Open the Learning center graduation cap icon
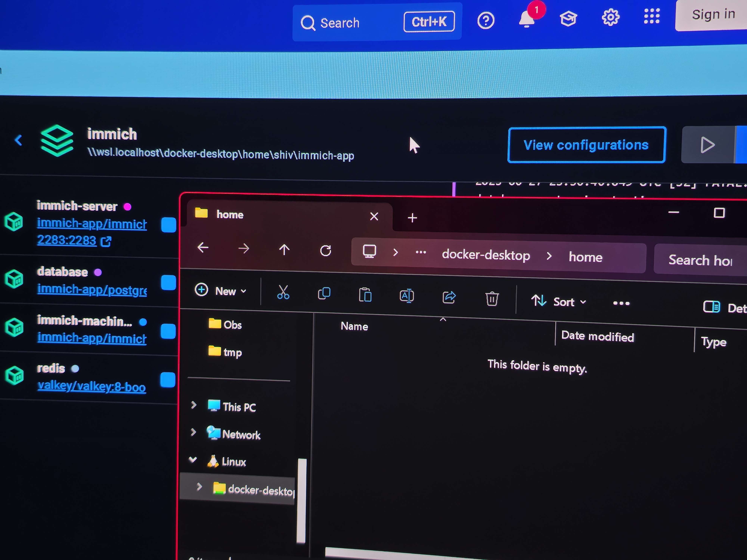The height and width of the screenshot is (560, 747). (x=568, y=19)
